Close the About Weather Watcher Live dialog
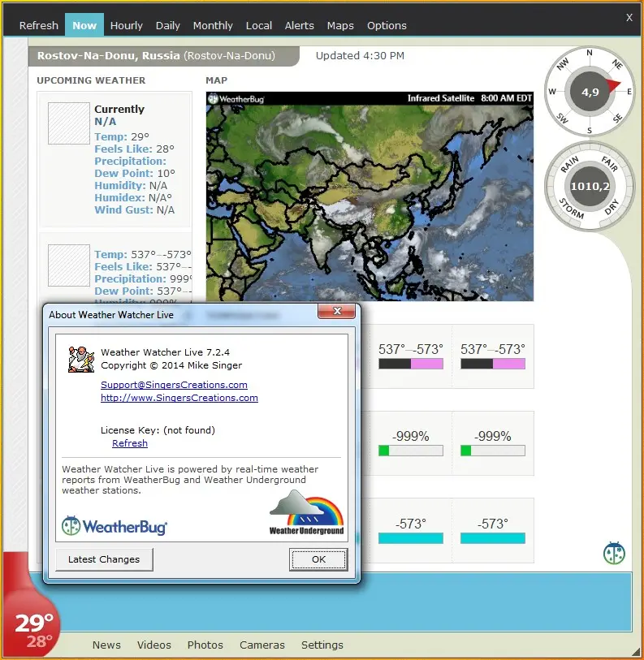Viewport: 644px width, 660px height. tap(336, 311)
